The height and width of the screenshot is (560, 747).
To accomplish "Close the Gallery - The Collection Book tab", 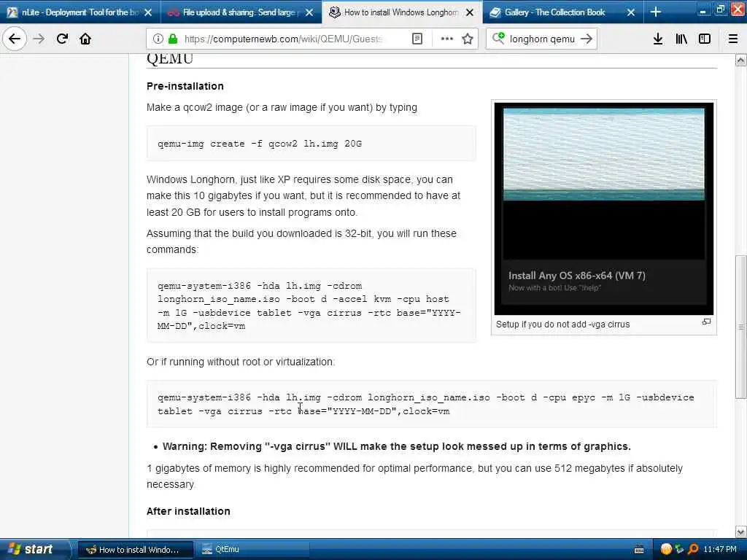I will click(x=631, y=12).
